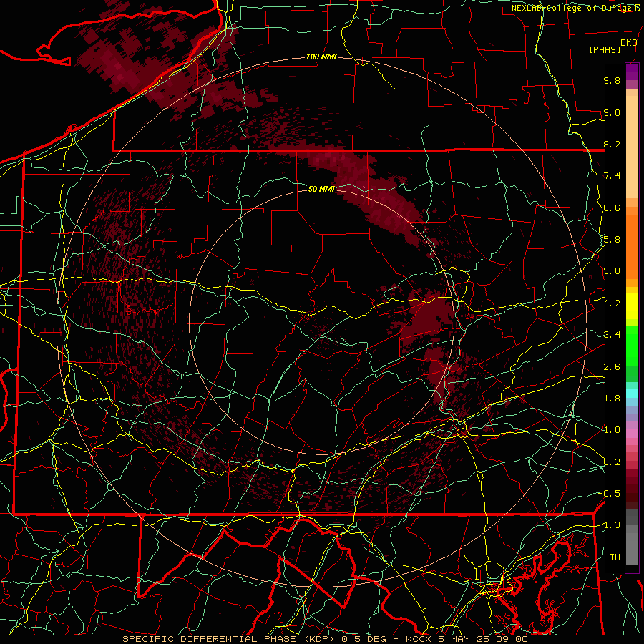Click the 1.8 legend value
The image size is (644, 644).
tap(612, 399)
